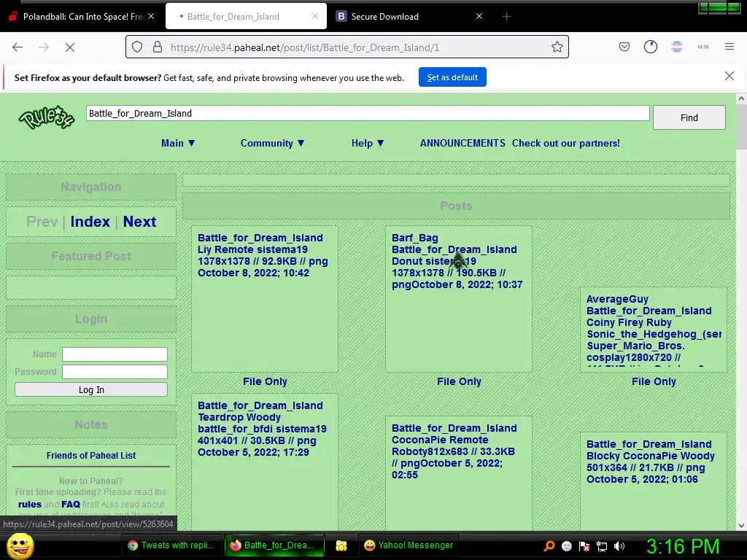Image resolution: width=747 pixels, height=560 pixels.
Task: Switch to the Polandball: Can Into Space tab
Action: (82, 16)
